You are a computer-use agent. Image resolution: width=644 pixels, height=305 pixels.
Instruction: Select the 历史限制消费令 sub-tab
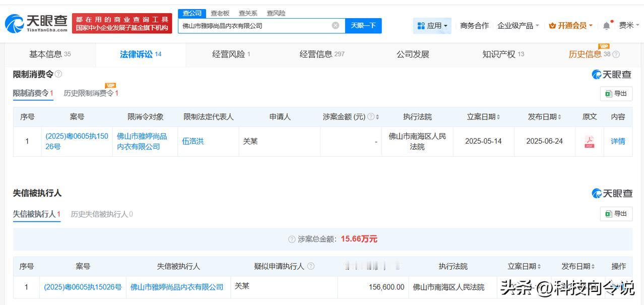click(x=91, y=93)
